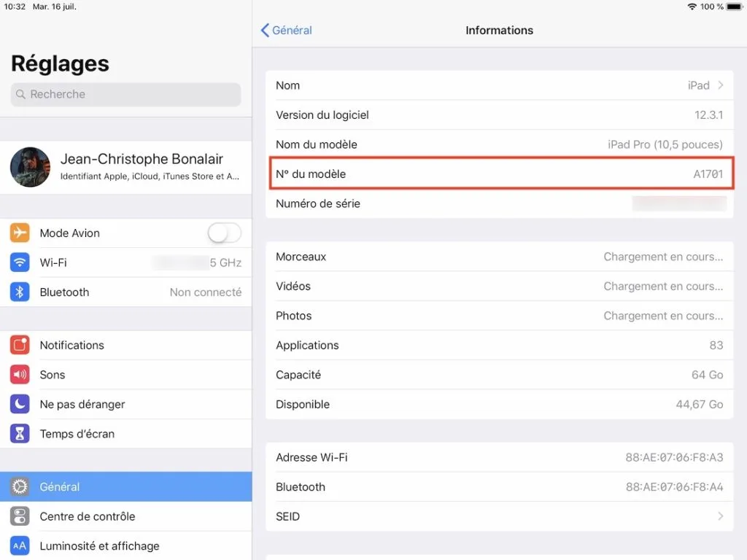The width and height of the screenshot is (747, 560).
Task: Click the Bluetooth icon in the sidebar
Action: pos(18,292)
